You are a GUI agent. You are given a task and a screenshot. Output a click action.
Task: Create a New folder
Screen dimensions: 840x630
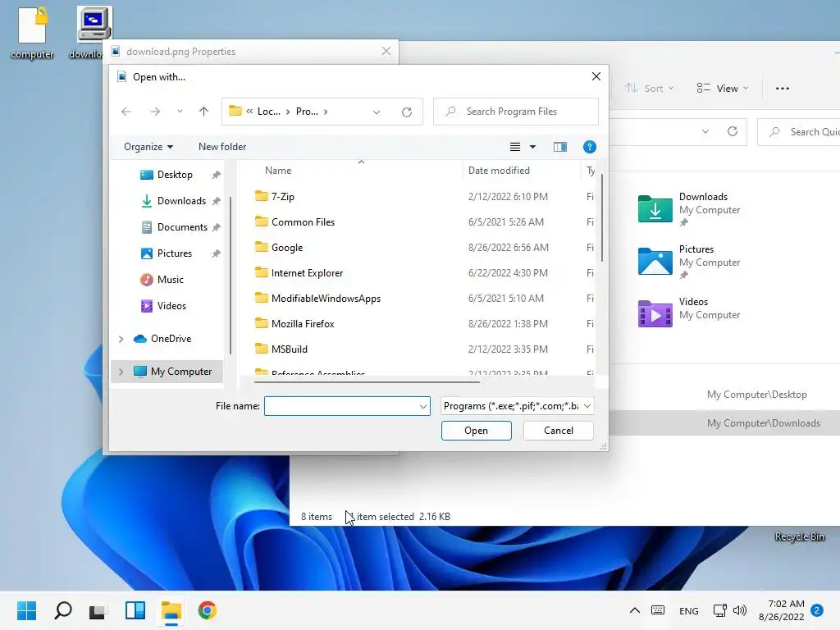coord(222,147)
